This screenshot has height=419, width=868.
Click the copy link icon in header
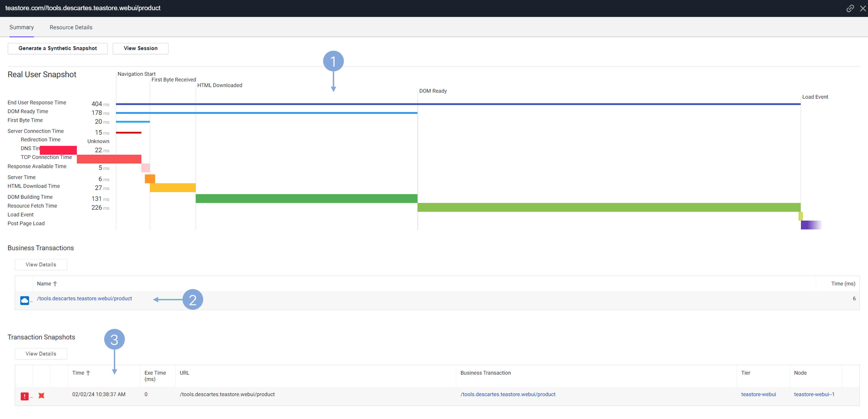pos(850,8)
